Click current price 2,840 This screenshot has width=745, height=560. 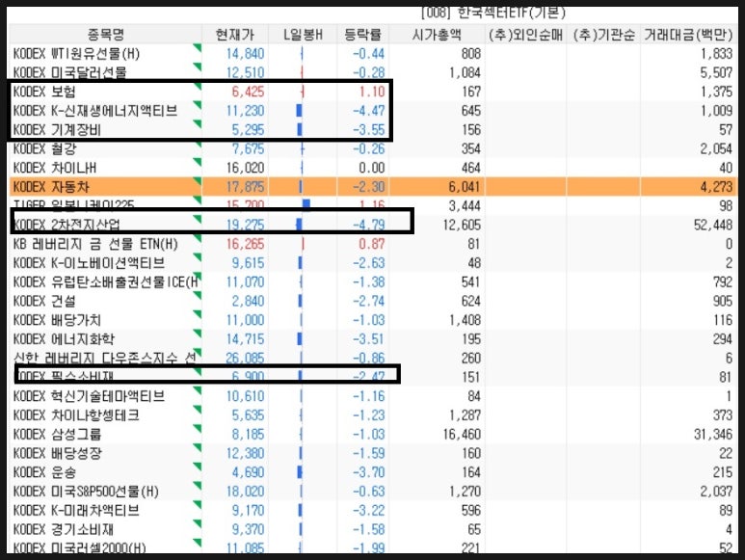(x=248, y=301)
